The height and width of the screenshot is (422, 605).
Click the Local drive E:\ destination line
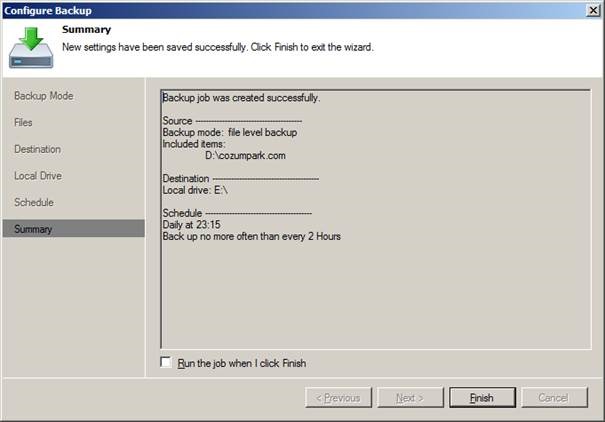coord(195,190)
